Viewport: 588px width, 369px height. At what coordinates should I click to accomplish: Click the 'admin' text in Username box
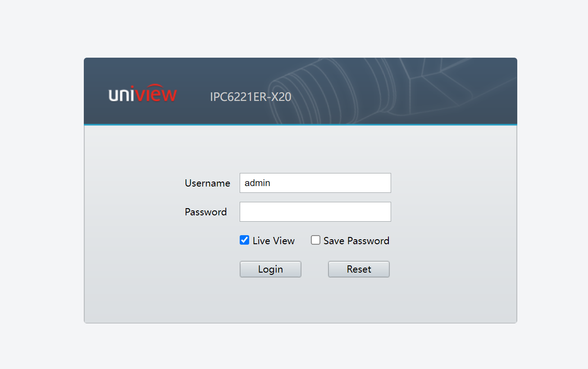click(257, 183)
